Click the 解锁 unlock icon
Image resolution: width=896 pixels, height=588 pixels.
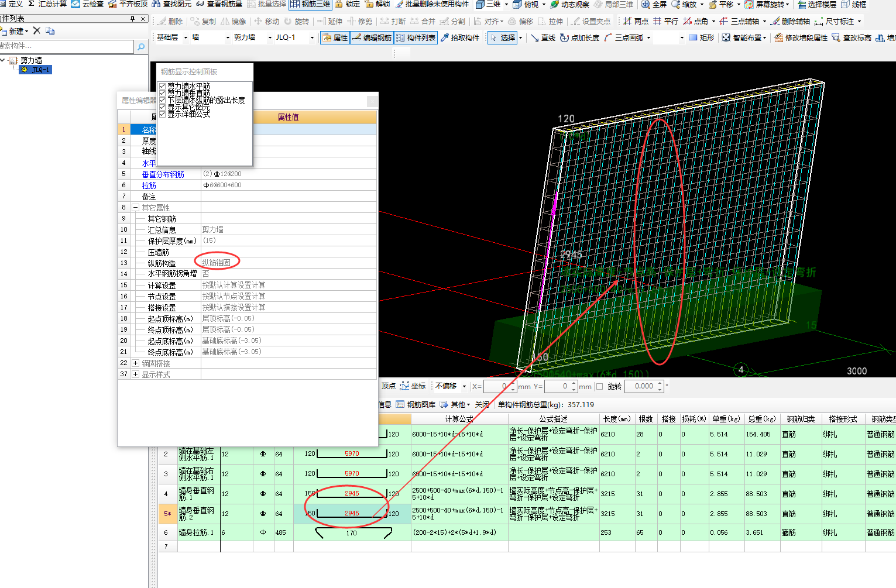click(x=369, y=4)
